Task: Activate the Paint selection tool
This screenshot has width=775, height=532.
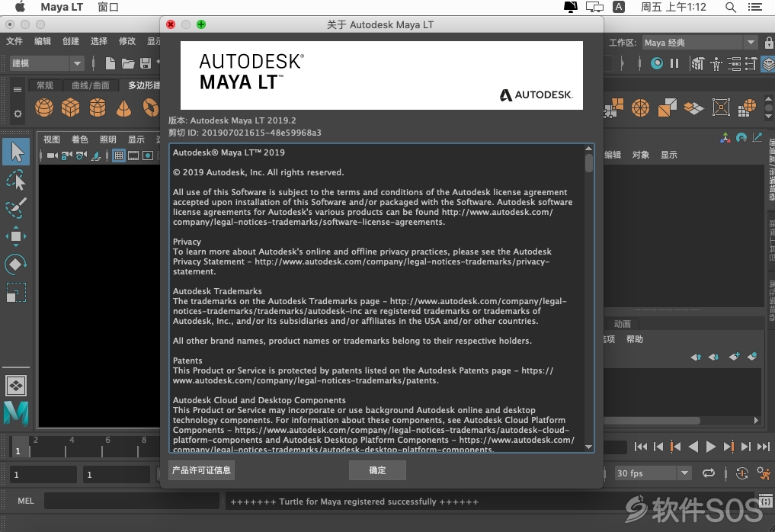Action: pyautogui.click(x=16, y=208)
